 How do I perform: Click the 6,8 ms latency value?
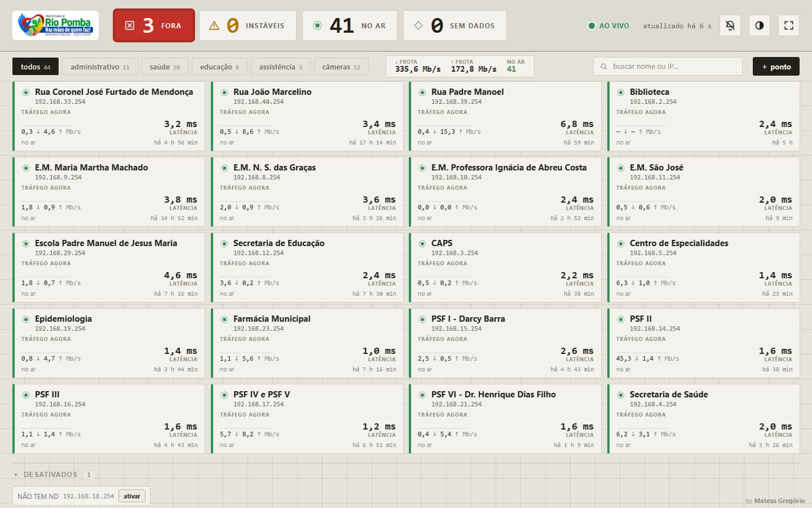pyautogui.click(x=577, y=124)
